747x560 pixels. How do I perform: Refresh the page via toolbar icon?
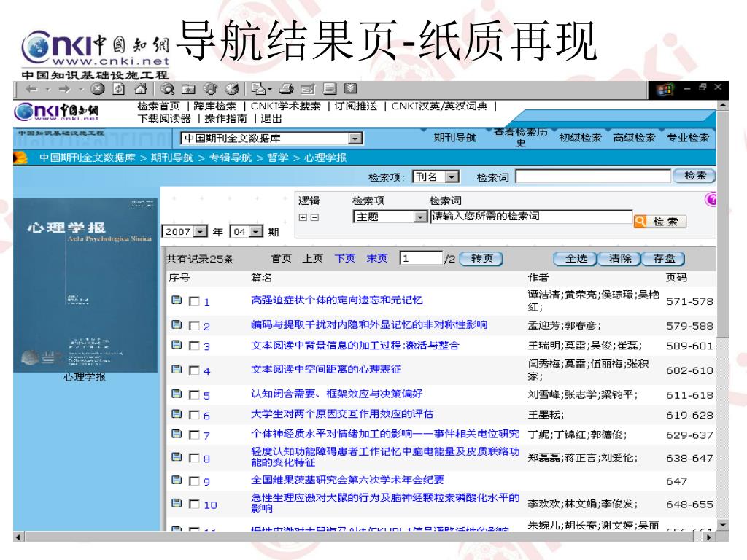click(119, 89)
